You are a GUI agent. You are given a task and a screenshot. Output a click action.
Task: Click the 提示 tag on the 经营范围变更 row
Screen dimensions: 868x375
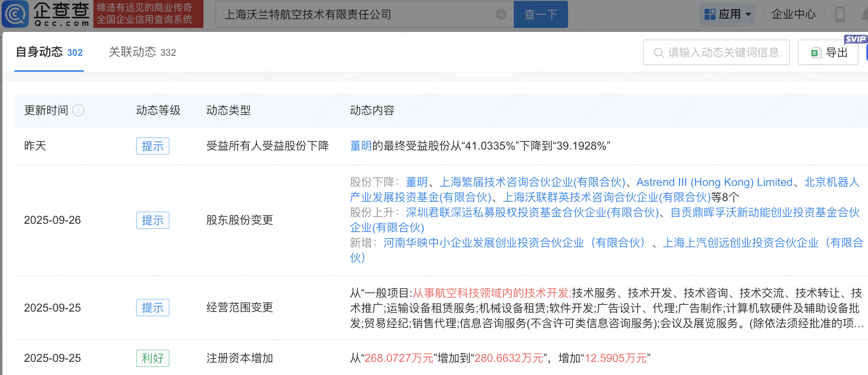[x=152, y=308]
